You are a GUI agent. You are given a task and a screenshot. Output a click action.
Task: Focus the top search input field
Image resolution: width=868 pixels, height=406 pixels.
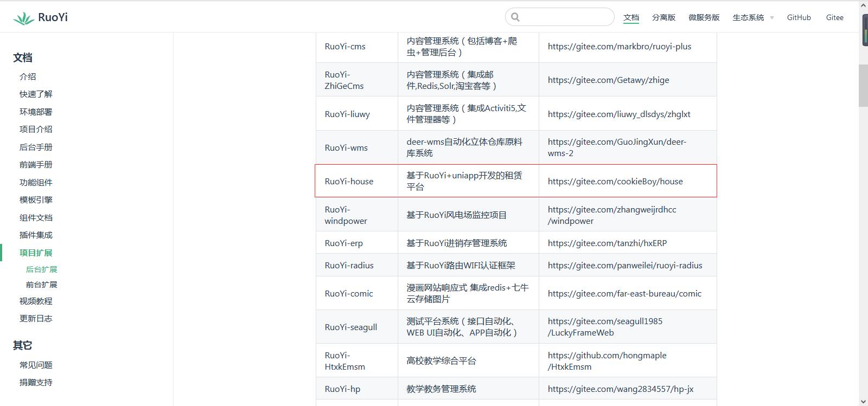(559, 17)
